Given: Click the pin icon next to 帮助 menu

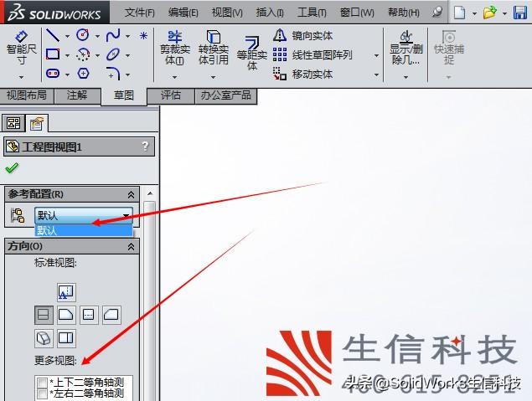Looking at the screenshot, I should [x=437, y=13].
